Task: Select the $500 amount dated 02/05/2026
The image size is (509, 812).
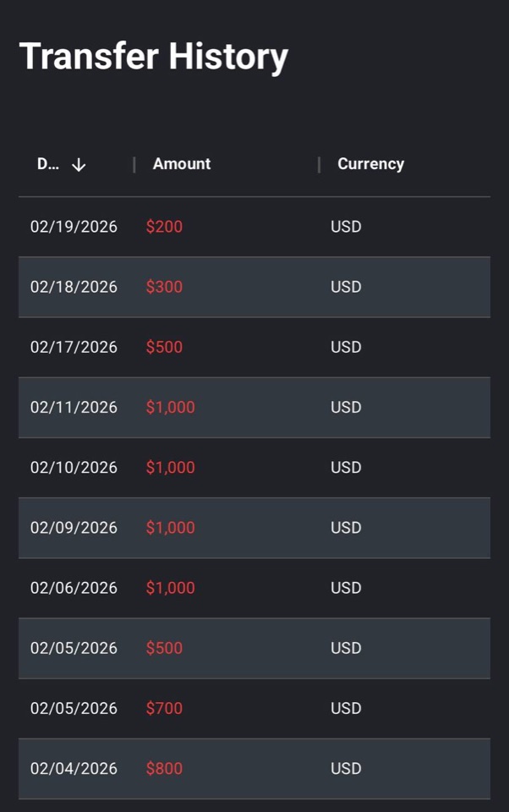Action: (164, 648)
